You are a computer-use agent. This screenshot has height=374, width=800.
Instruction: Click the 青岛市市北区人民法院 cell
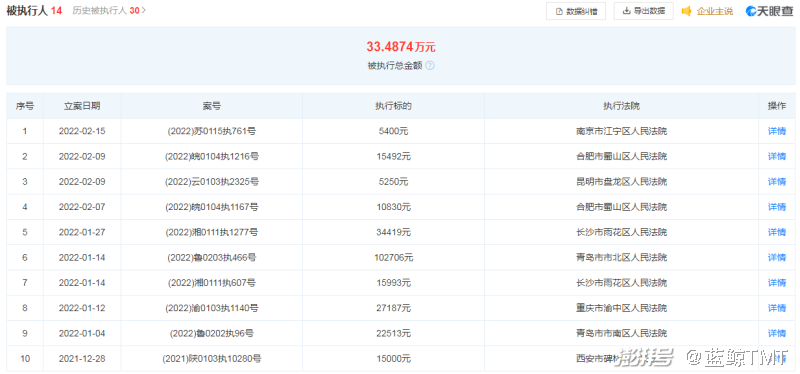pyautogui.click(x=621, y=258)
